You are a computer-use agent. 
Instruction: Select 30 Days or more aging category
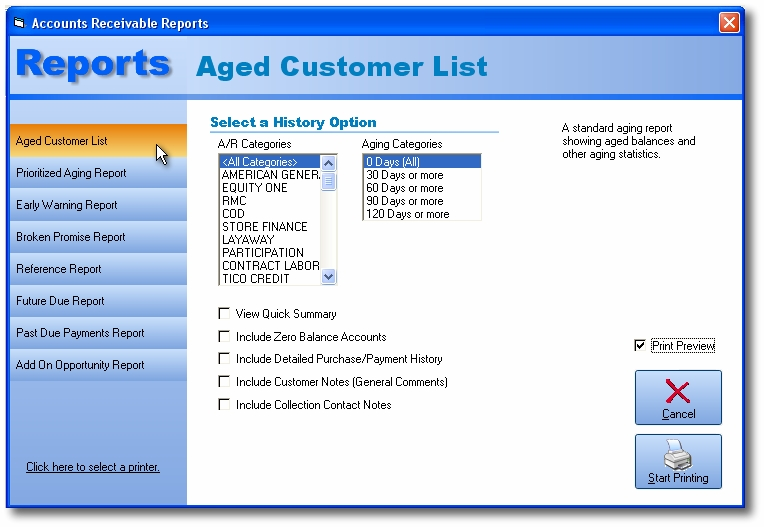coord(405,175)
